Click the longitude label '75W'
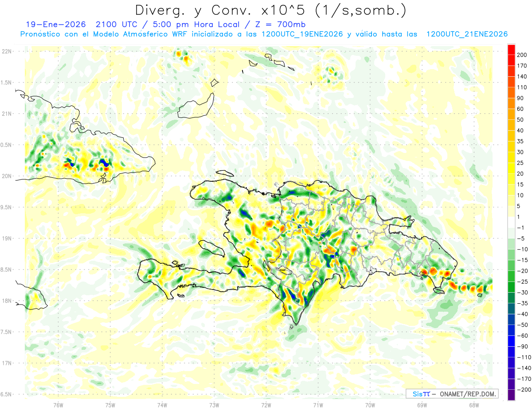Image resolution: width=532 pixels, height=411 pixels. point(110,405)
